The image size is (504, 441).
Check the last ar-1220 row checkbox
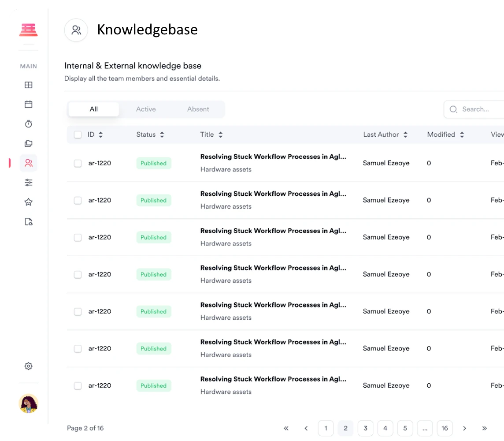click(78, 386)
